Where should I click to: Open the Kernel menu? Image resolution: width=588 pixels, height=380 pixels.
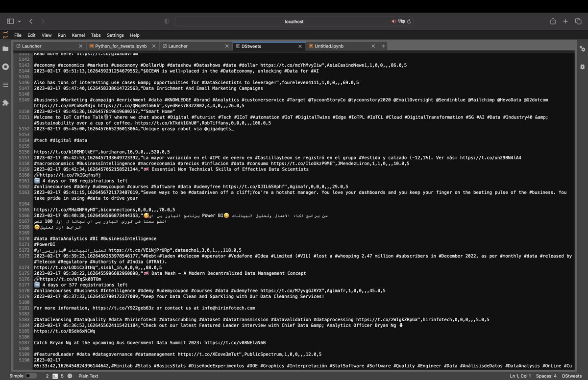click(x=78, y=35)
